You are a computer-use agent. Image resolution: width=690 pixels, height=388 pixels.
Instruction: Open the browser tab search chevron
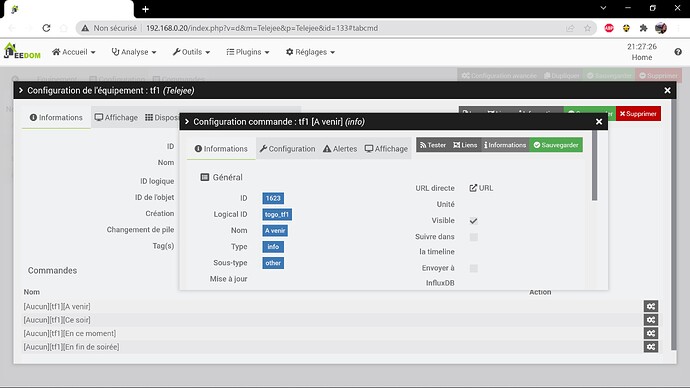(x=603, y=8)
